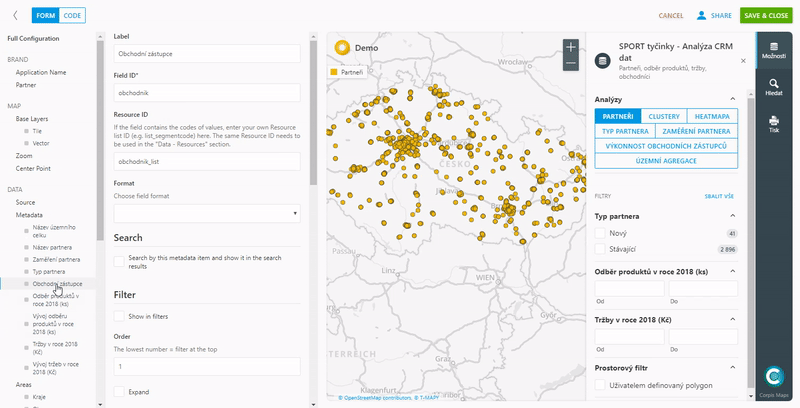This screenshot has height=408, width=800.
Task: Check the Stávající partner type filter
Action: coord(600,249)
